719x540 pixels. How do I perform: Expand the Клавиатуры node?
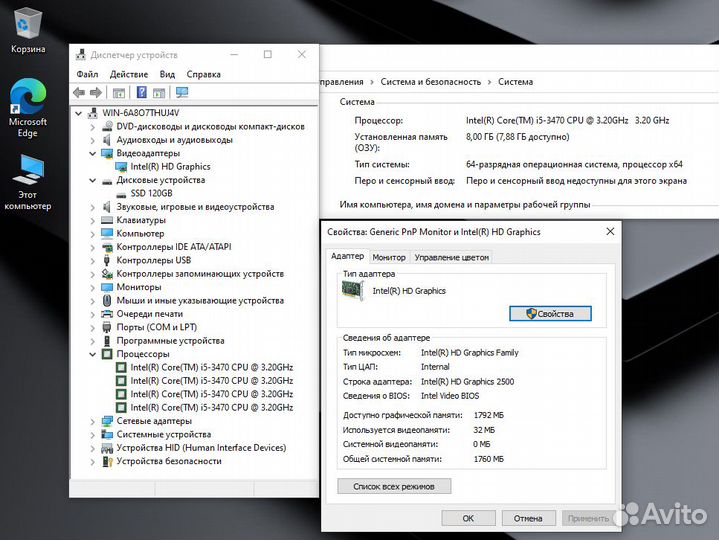(92, 220)
